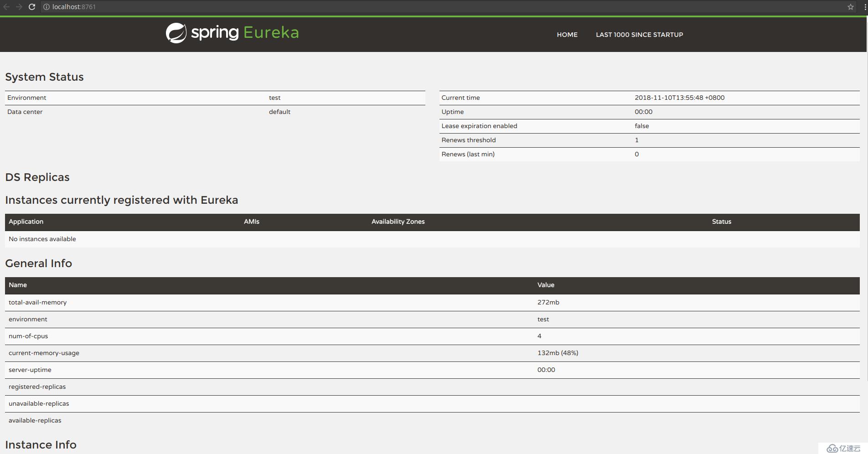Viewport: 868px width, 454px height.
Task: Open the browser three-dot menu
Action: point(865,7)
